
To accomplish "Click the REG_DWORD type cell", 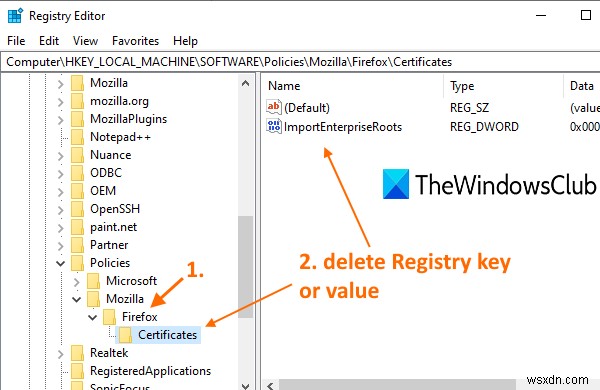I will [x=484, y=127].
